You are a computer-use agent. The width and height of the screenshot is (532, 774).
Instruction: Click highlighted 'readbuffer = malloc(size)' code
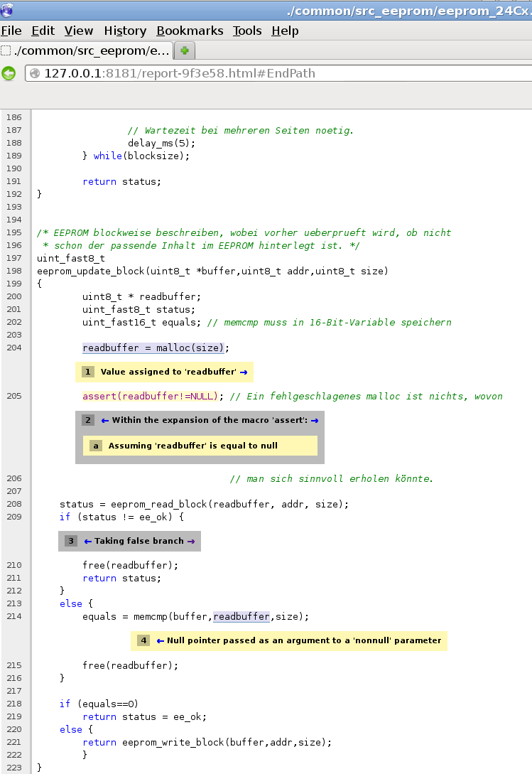click(x=153, y=348)
